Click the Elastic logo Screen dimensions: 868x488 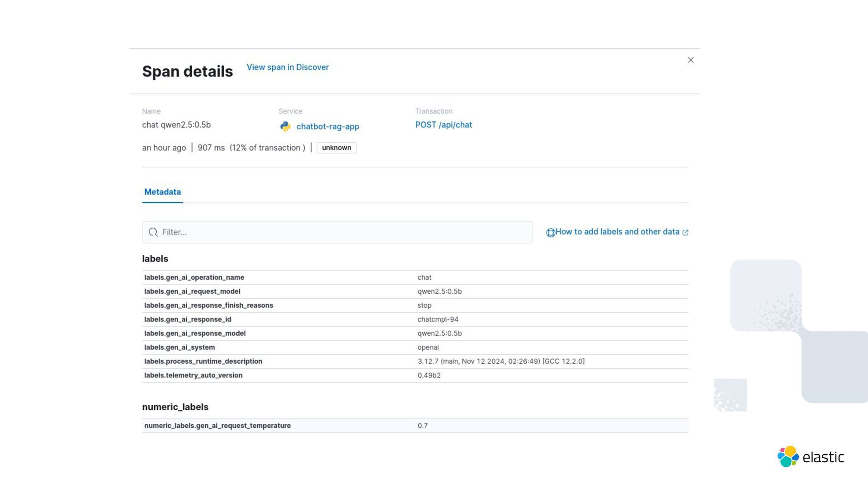click(x=811, y=457)
